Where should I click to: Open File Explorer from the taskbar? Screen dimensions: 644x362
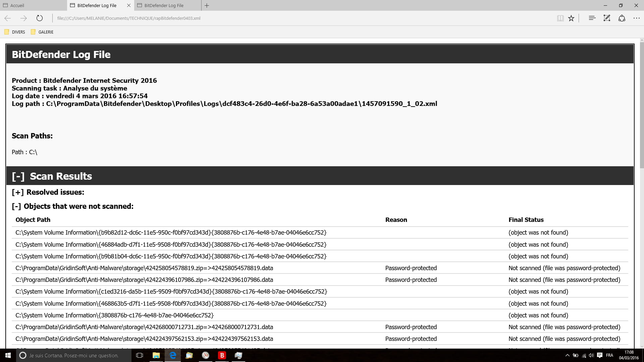click(156, 355)
